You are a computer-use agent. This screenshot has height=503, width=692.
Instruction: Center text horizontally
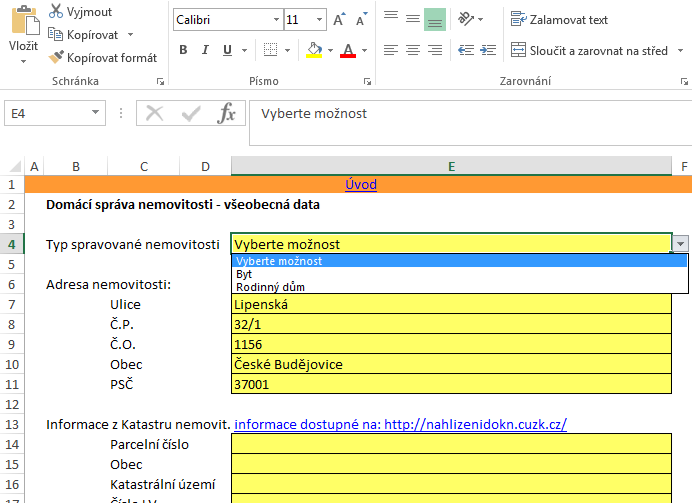[413, 50]
